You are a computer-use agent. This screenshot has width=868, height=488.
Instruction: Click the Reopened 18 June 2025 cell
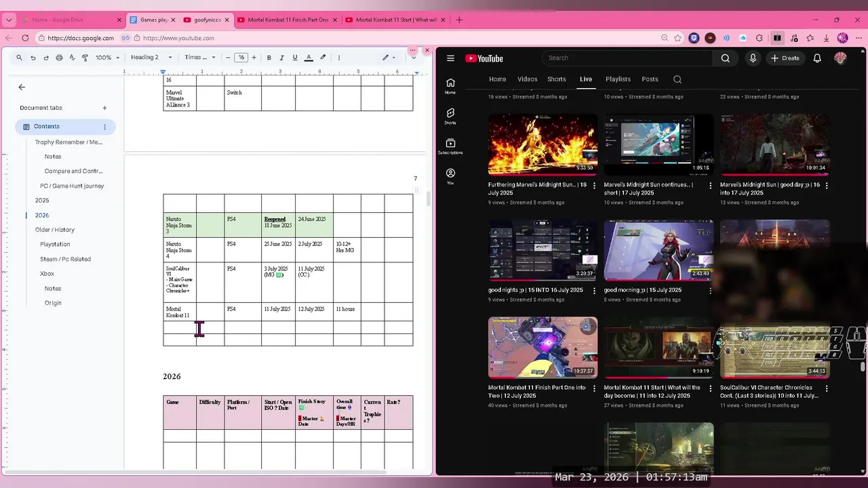[278, 225]
